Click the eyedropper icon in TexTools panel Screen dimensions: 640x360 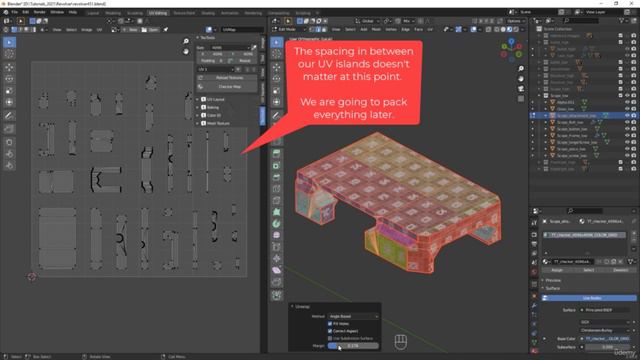[x=253, y=48]
